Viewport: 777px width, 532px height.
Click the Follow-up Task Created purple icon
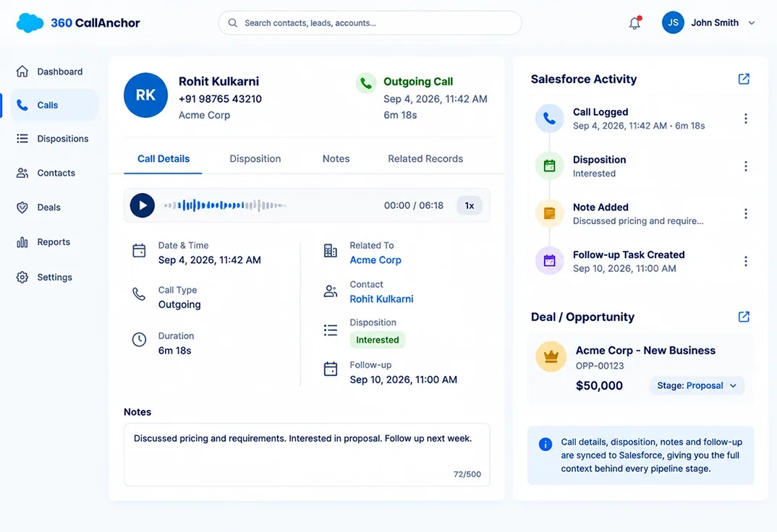tap(550, 260)
